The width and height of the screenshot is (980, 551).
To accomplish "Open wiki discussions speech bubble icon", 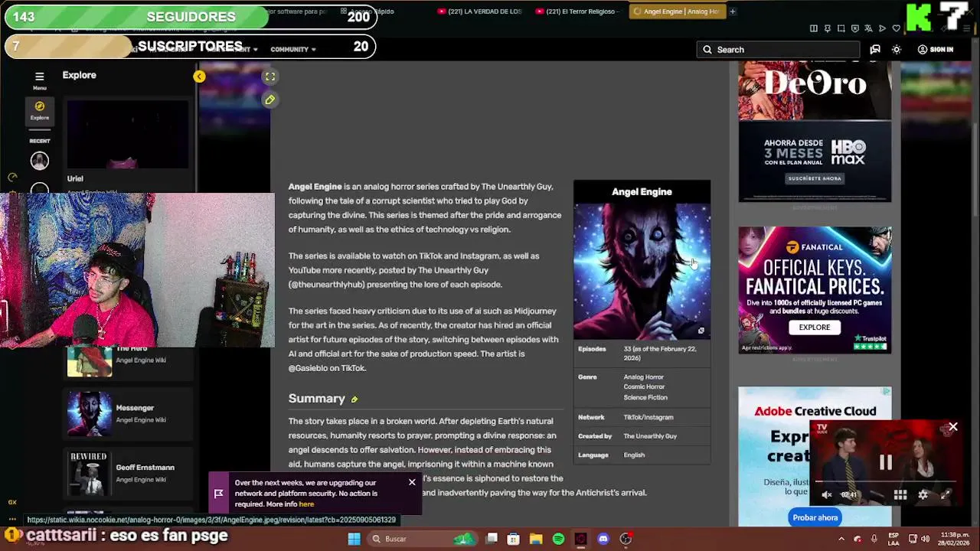I will tap(875, 49).
